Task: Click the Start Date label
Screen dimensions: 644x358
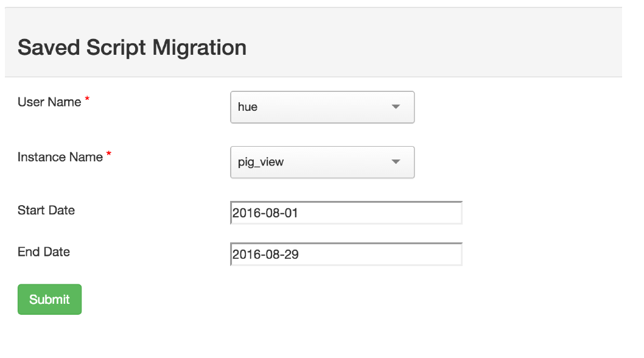Action: 46,210
